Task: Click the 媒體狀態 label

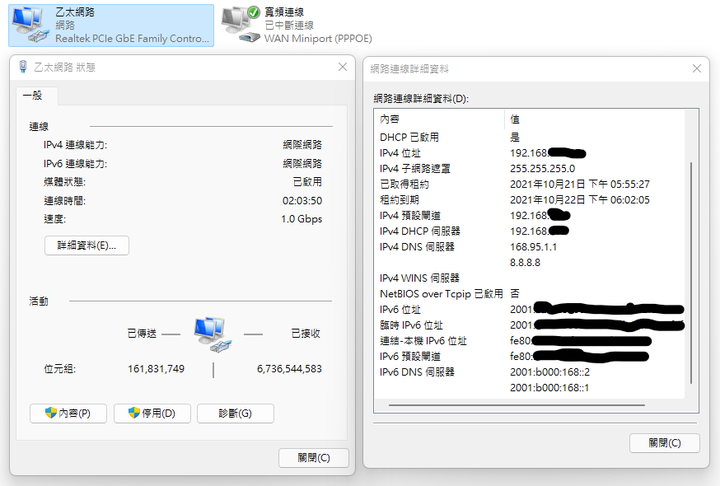Action: click(x=65, y=182)
